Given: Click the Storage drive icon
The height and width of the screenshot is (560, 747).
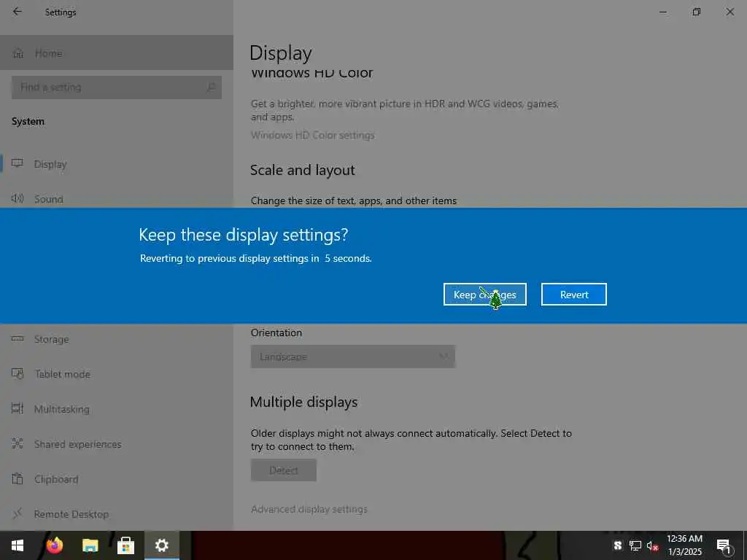Looking at the screenshot, I should [x=18, y=338].
